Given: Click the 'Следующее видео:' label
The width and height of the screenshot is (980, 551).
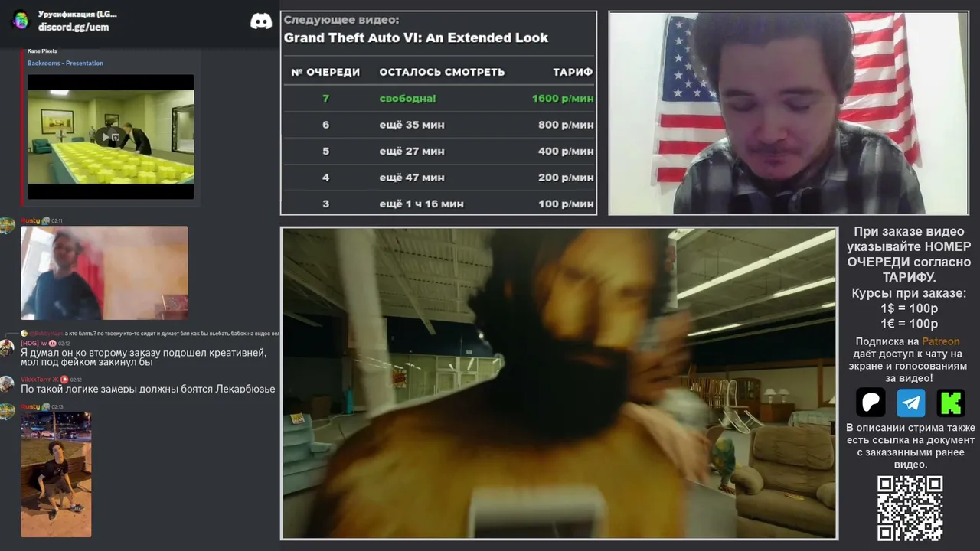Looking at the screenshot, I should (x=341, y=20).
